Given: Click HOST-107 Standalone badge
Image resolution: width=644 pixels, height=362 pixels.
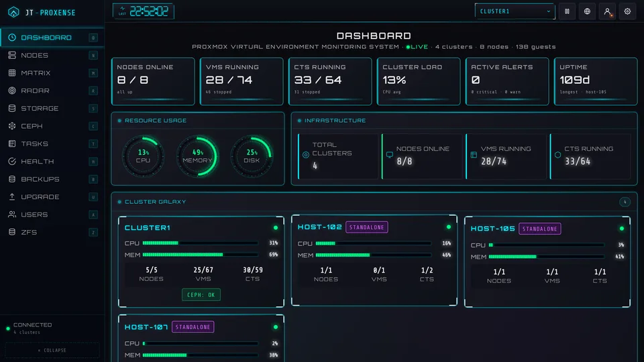Looking at the screenshot, I should click(x=193, y=327).
